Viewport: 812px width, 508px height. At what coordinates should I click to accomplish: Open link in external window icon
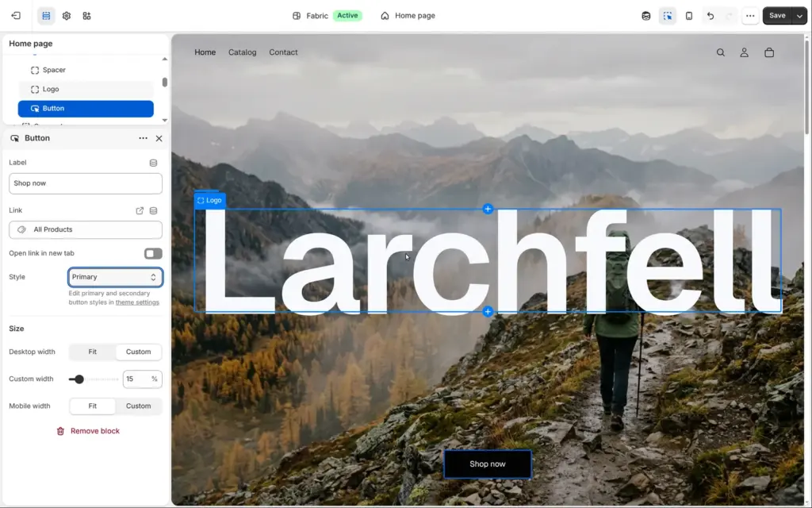click(140, 210)
